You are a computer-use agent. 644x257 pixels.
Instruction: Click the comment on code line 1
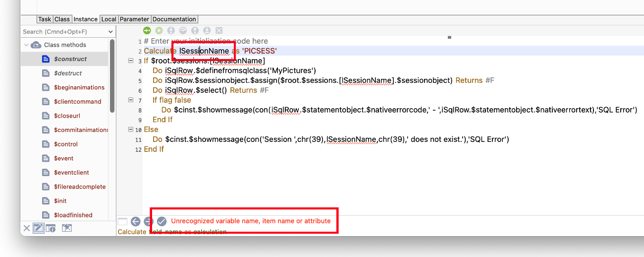206,41
